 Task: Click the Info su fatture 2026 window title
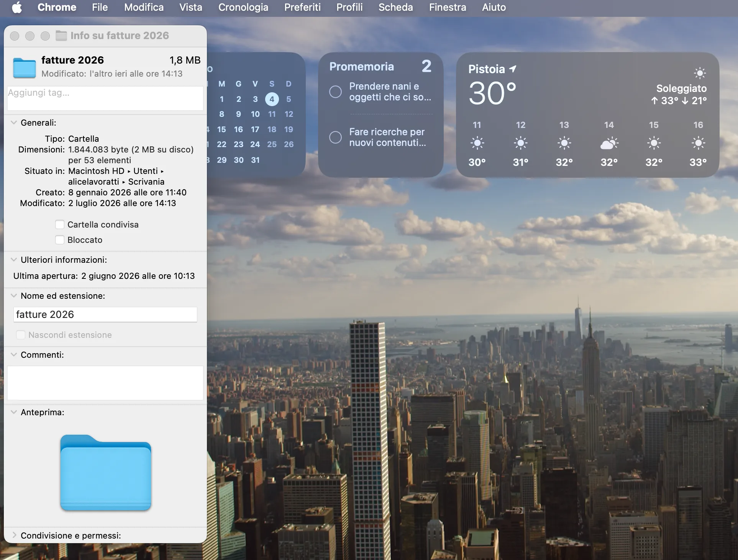tap(120, 36)
